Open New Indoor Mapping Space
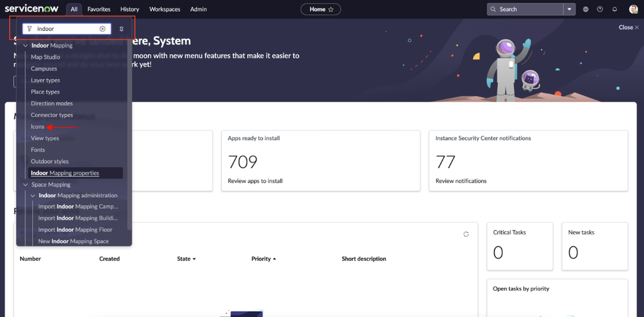Image resolution: width=644 pixels, height=317 pixels. coord(74,241)
